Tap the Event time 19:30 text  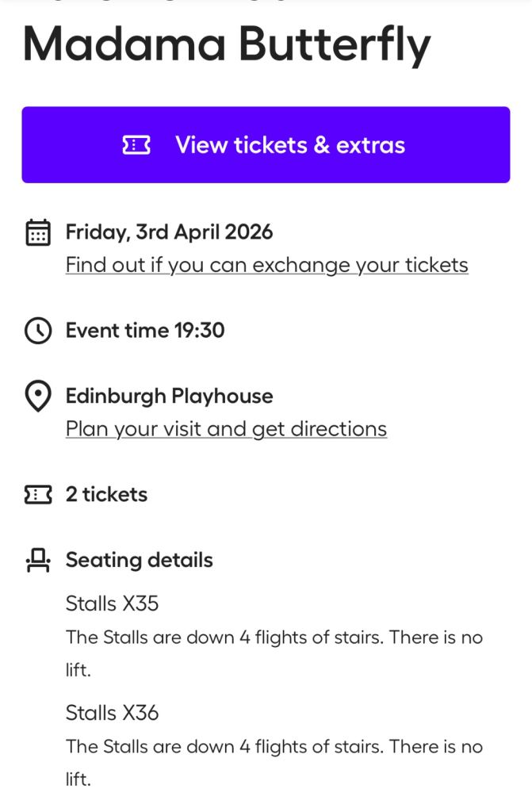(145, 331)
